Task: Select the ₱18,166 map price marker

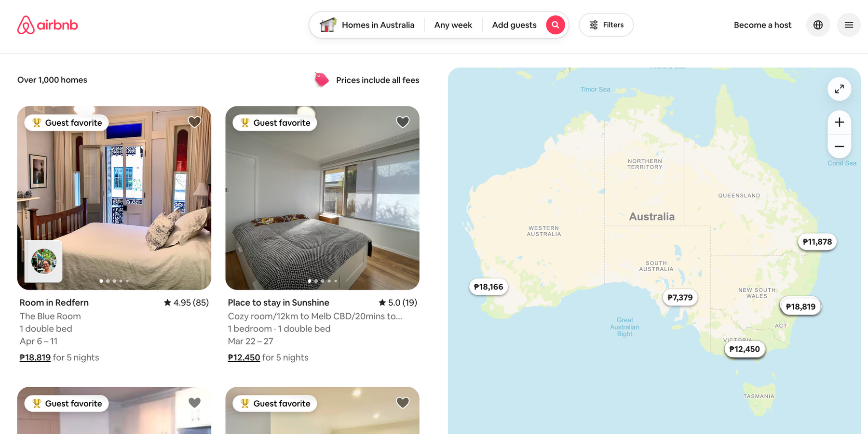Action: coord(488,287)
